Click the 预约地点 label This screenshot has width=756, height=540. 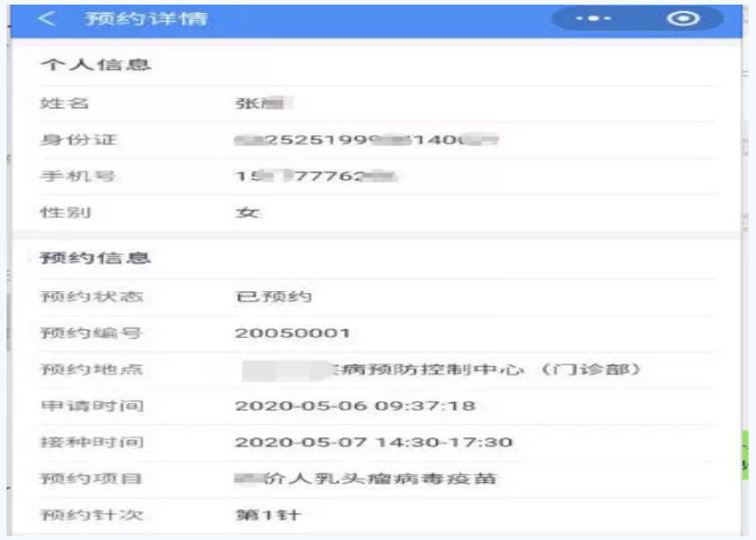coord(92,369)
